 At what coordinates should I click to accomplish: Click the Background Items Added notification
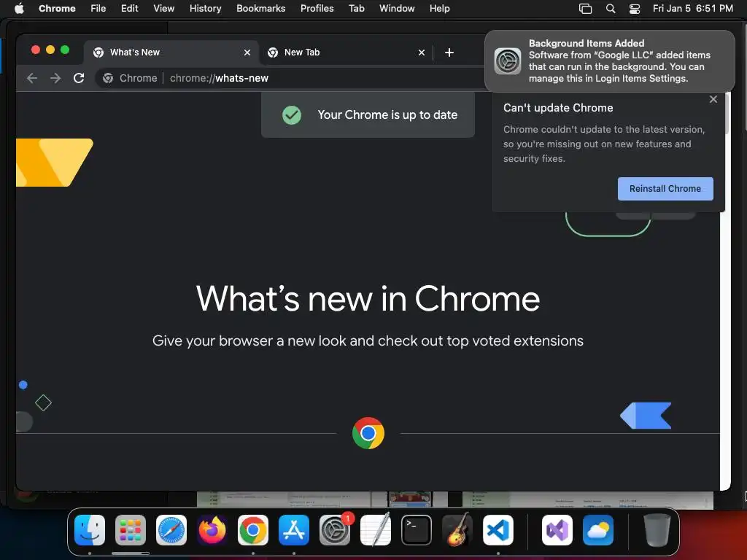pyautogui.click(x=610, y=61)
